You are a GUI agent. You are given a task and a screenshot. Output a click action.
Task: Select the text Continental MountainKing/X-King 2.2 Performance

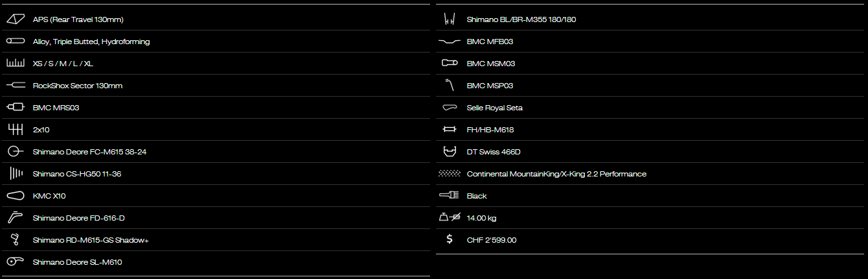[x=556, y=174]
